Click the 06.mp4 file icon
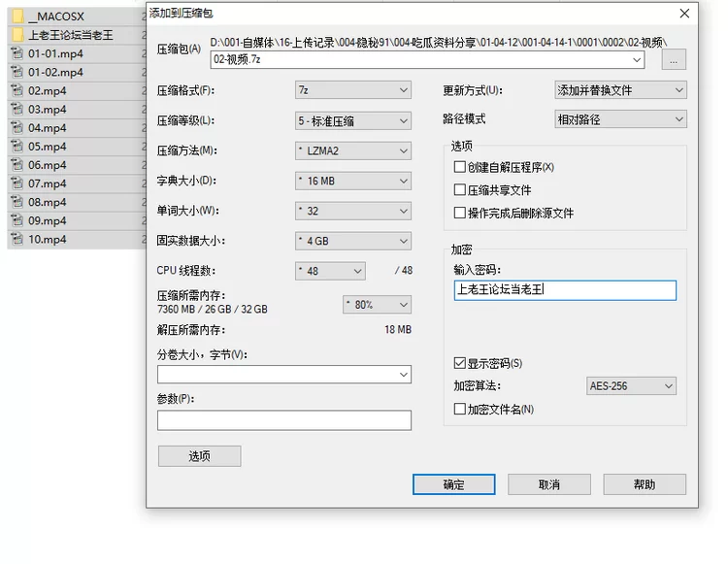 click(x=17, y=165)
